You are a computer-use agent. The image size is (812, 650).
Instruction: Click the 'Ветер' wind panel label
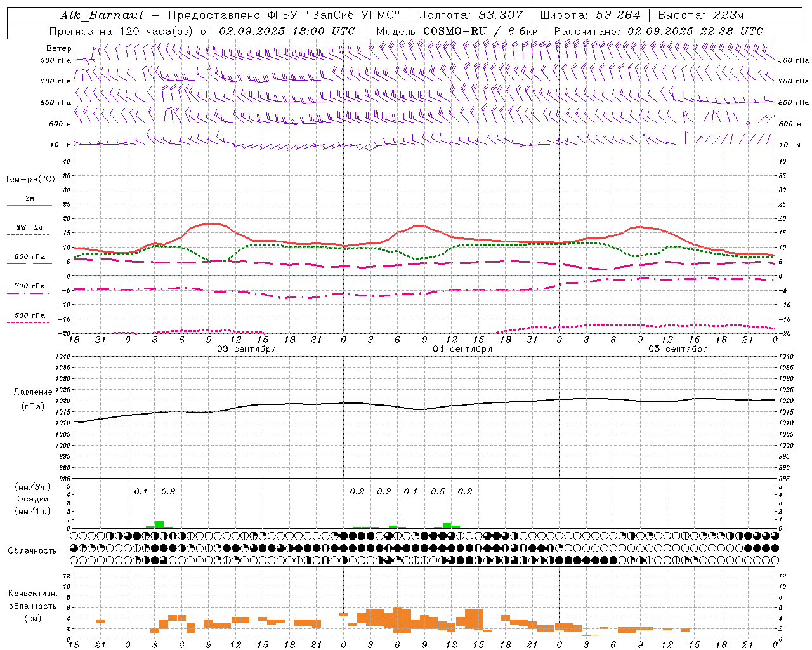point(59,48)
